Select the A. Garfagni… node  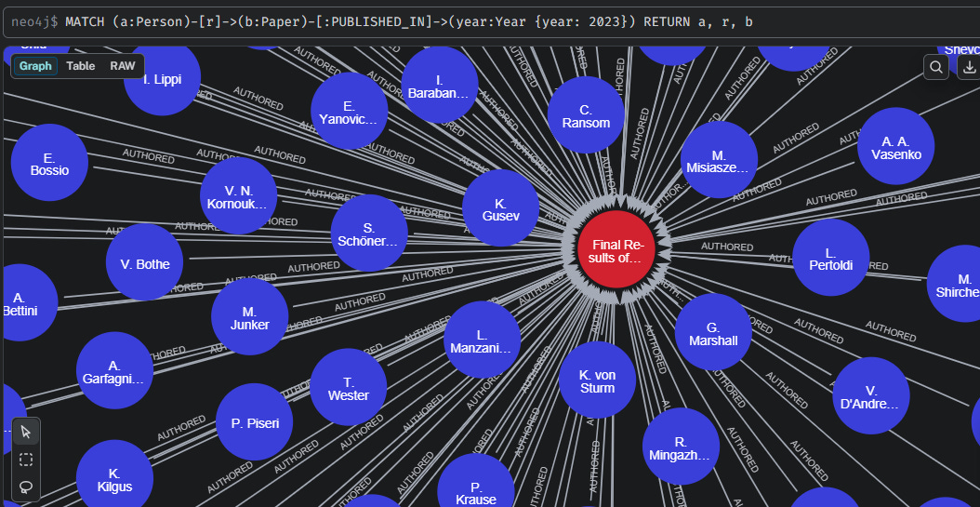(114, 371)
